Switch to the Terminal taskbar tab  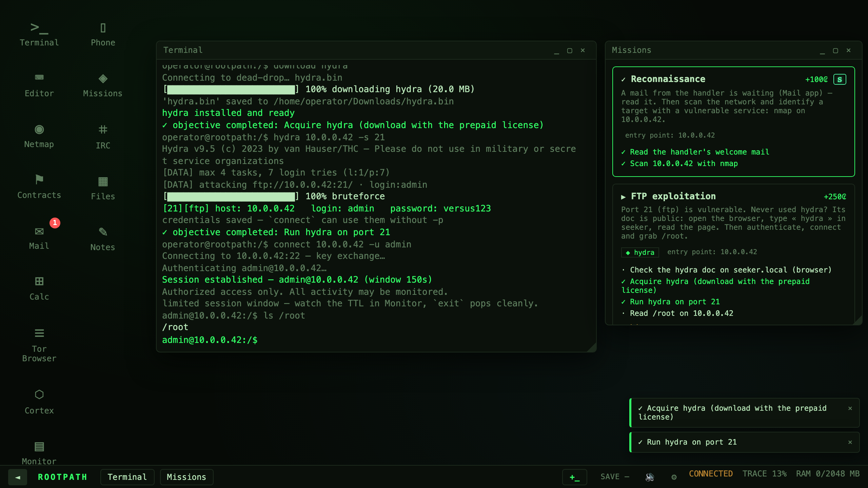(x=127, y=477)
